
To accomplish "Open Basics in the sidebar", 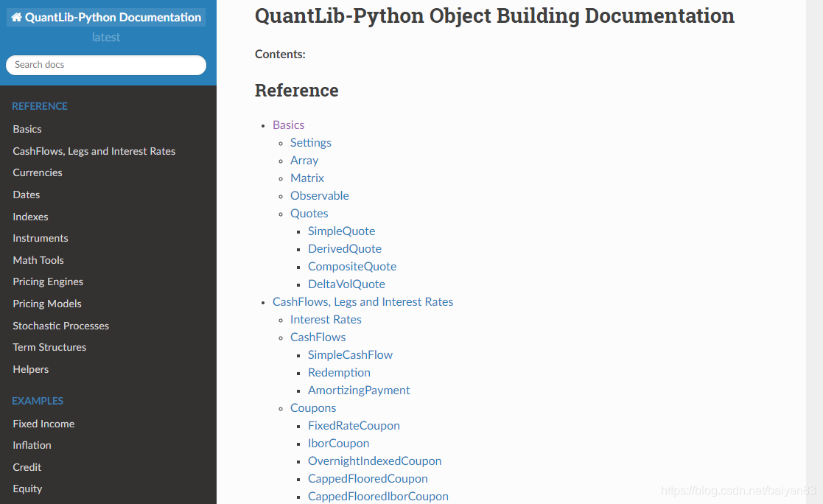I will point(27,129).
